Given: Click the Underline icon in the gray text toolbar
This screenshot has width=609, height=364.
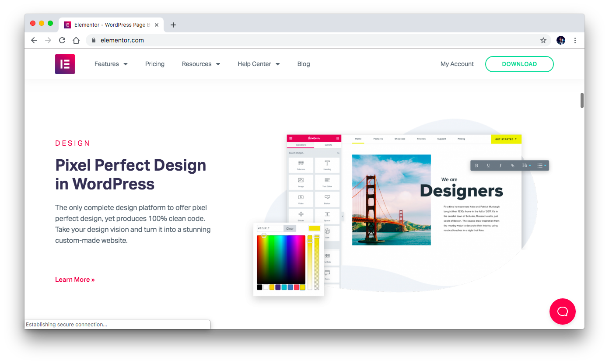Looking at the screenshot, I should pos(488,165).
